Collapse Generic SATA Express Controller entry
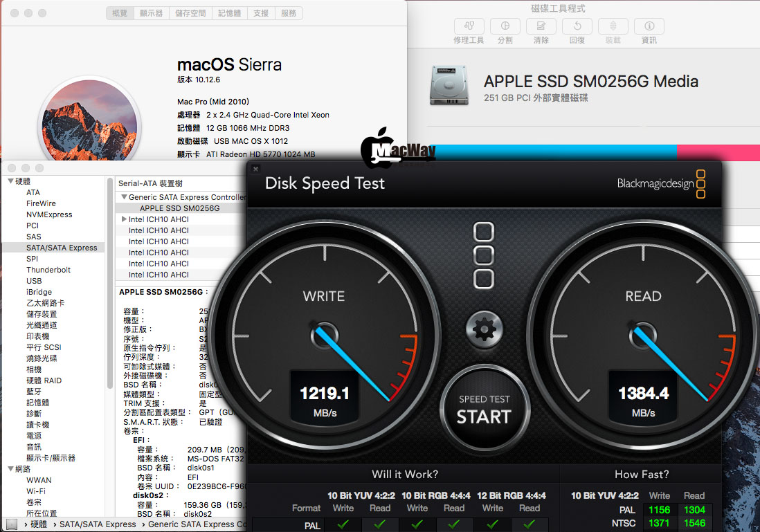 pyautogui.click(x=124, y=197)
